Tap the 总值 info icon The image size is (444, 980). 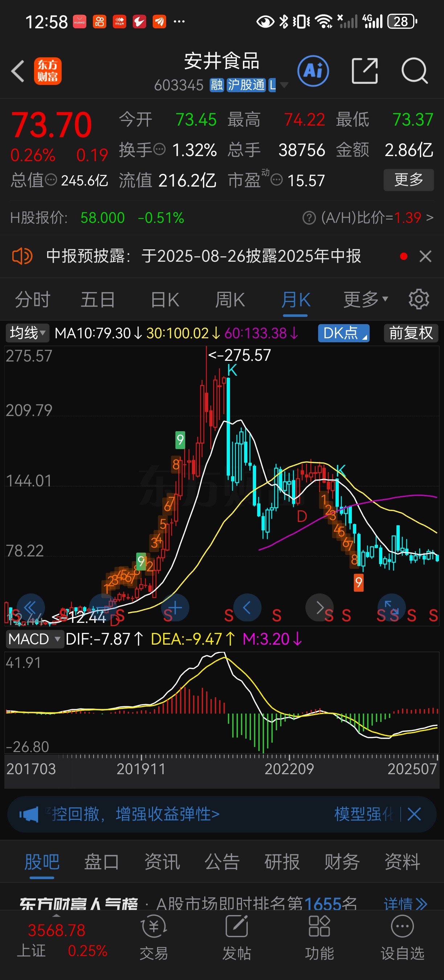pyautogui.click(x=51, y=180)
